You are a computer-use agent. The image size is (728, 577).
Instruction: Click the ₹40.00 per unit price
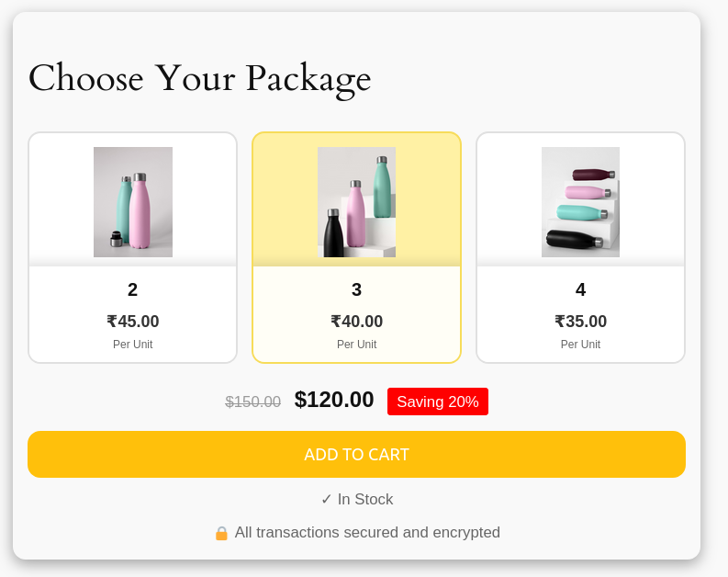[356, 322]
